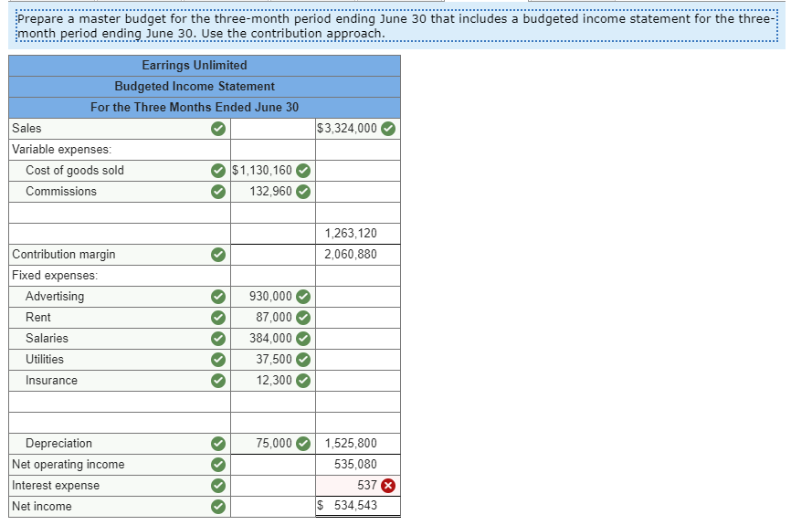812x525 pixels.
Task: Click the green check beside Rent label
Action: 218,318
